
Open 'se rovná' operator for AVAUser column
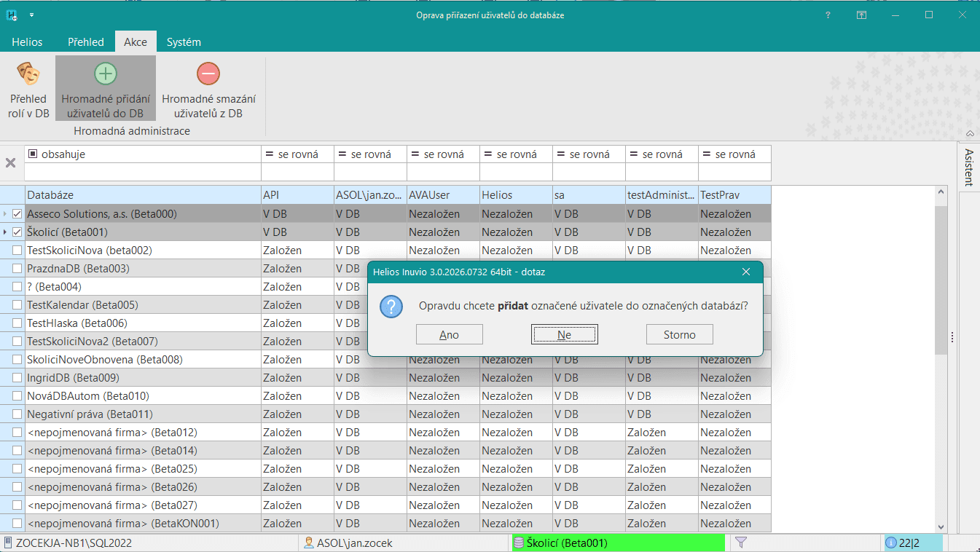(x=443, y=154)
